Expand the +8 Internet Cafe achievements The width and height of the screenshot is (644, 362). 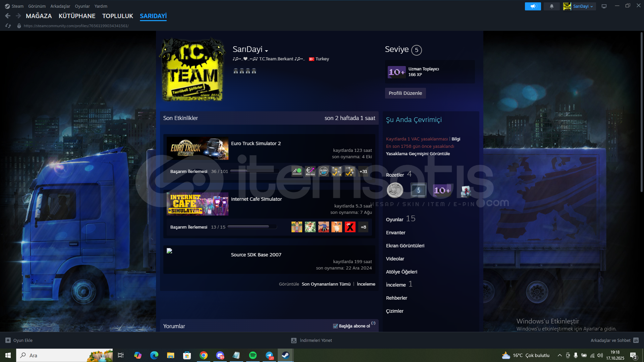tap(363, 227)
